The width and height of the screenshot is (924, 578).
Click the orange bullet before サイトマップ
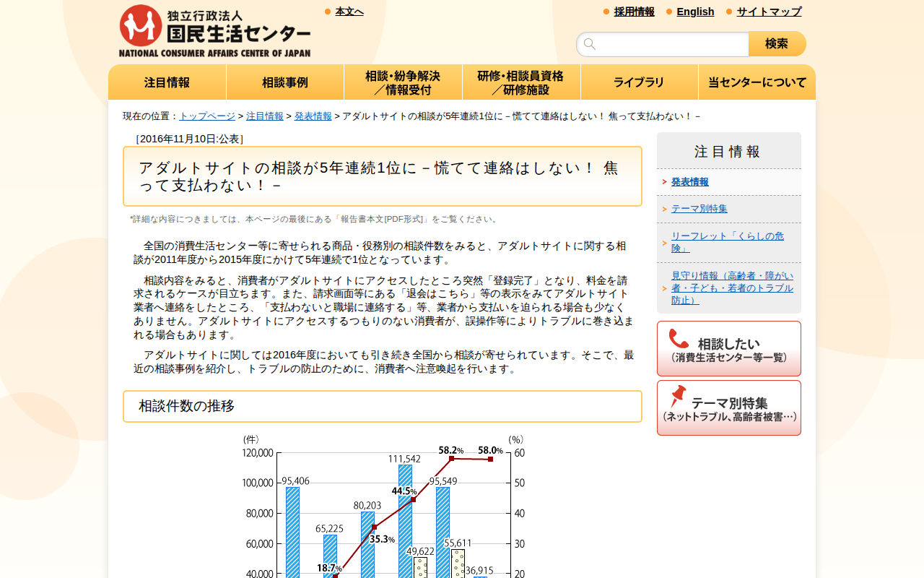tap(728, 12)
